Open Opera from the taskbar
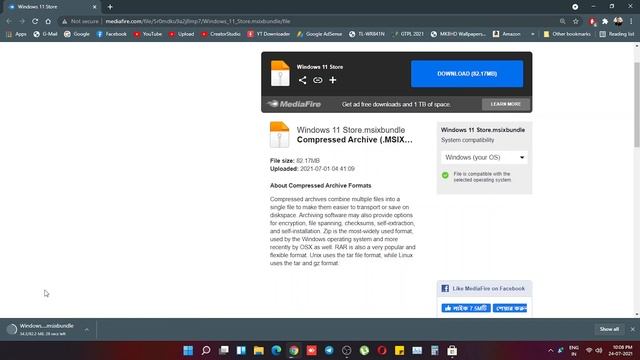Screen dimensions: 640x360 click(382, 350)
